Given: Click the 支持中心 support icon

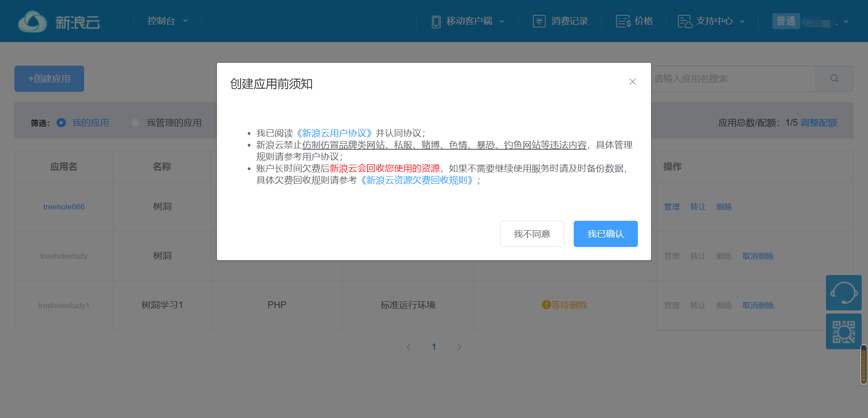Looking at the screenshot, I should [685, 21].
